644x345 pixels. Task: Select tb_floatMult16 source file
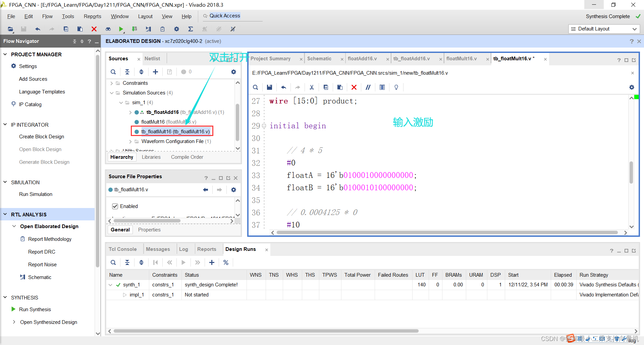(x=175, y=132)
